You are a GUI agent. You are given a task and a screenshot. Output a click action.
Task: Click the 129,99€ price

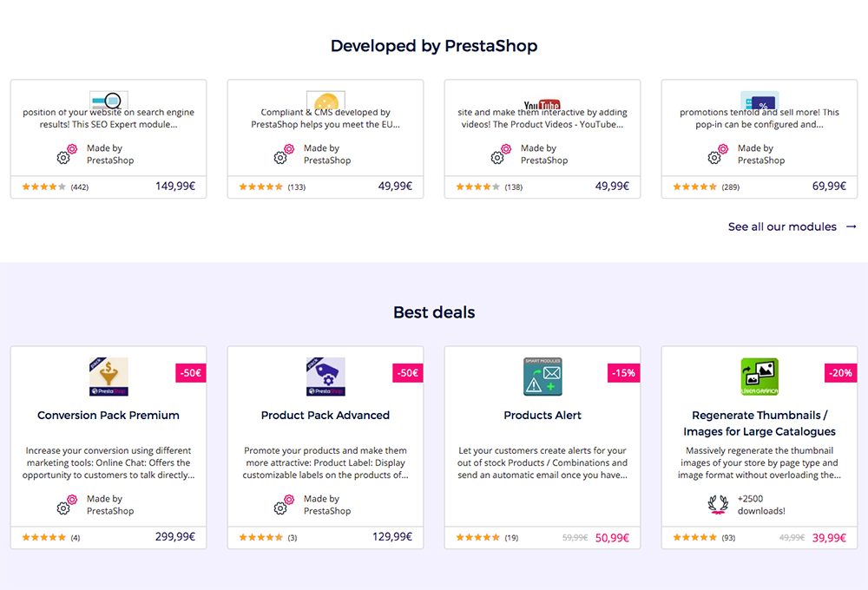tap(392, 536)
